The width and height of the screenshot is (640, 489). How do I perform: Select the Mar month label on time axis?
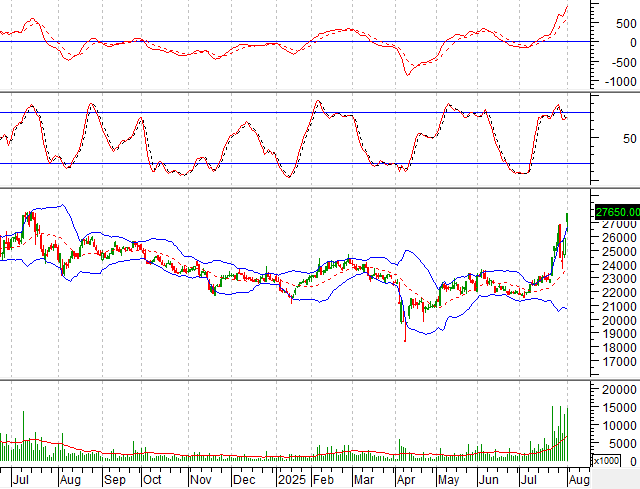(364, 479)
